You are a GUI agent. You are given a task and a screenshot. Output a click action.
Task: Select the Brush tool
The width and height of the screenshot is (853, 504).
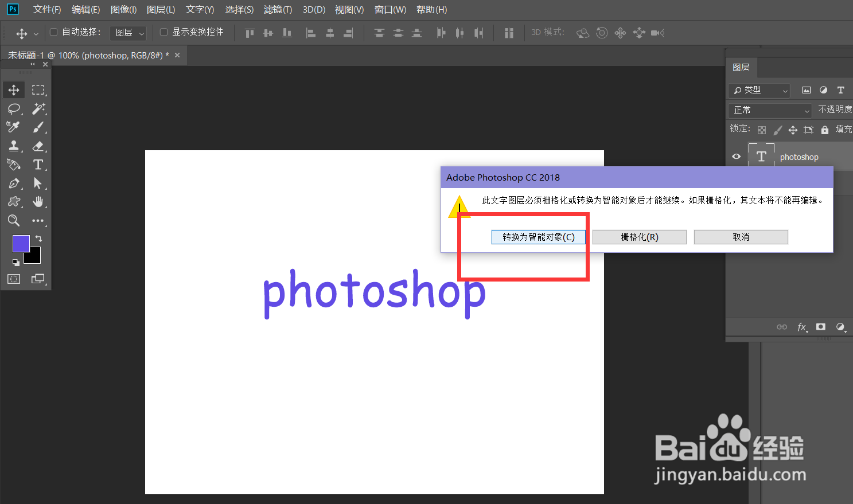(38, 127)
